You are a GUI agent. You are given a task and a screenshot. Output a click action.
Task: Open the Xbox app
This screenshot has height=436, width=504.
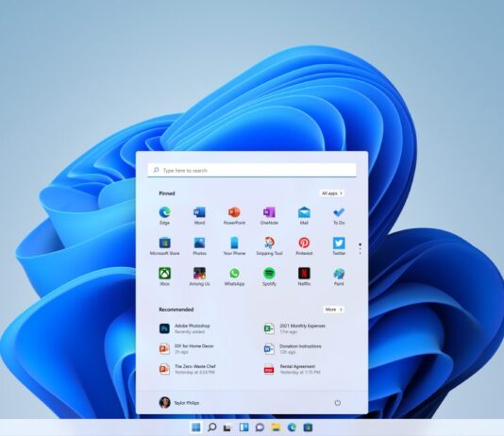click(x=164, y=277)
